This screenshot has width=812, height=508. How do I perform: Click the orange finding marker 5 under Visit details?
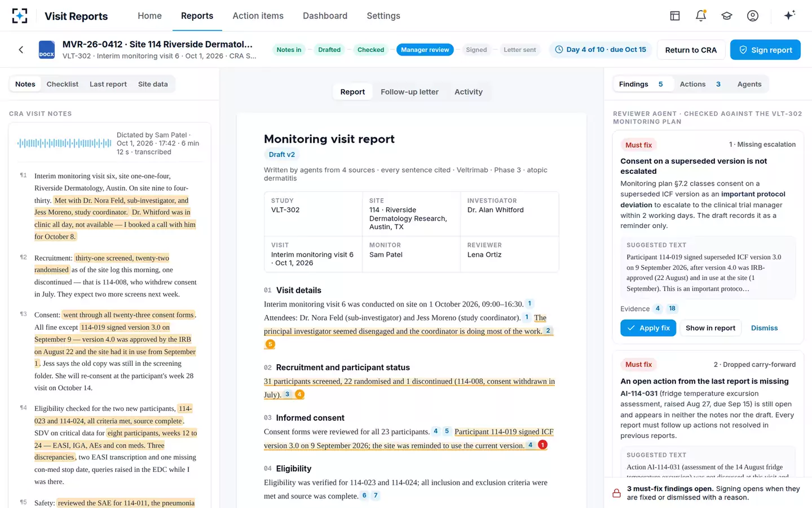(270, 344)
